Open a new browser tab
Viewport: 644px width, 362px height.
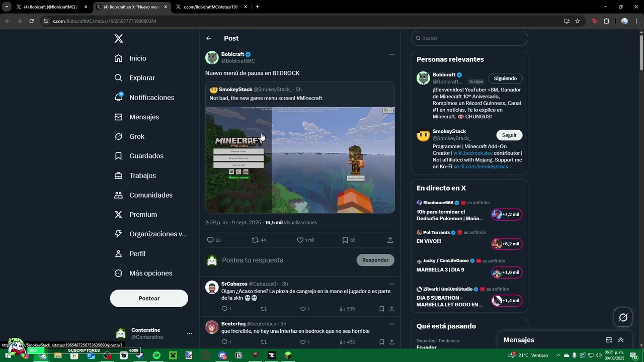coord(258,7)
